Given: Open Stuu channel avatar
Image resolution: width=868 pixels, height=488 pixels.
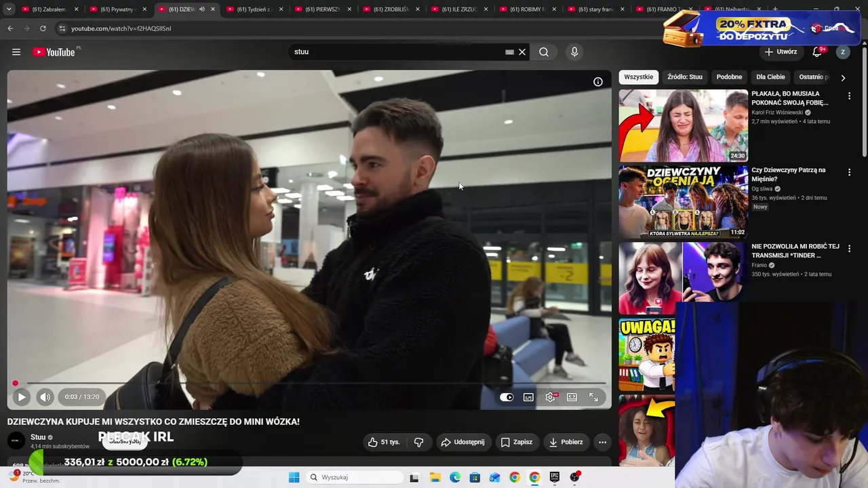Looking at the screenshot, I should coord(16,441).
